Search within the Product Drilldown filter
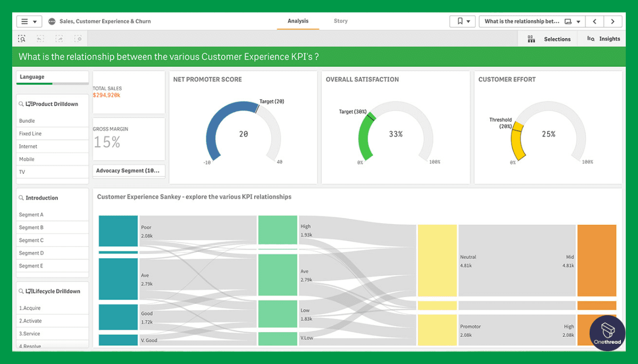The height and width of the screenshot is (364, 638). [21, 104]
